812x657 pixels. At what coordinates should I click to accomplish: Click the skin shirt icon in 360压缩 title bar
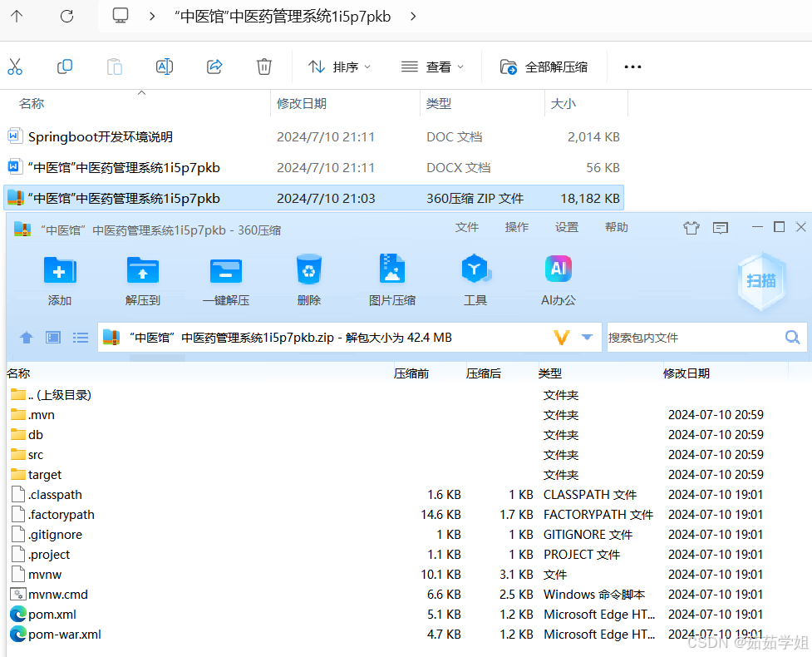pos(691,228)
